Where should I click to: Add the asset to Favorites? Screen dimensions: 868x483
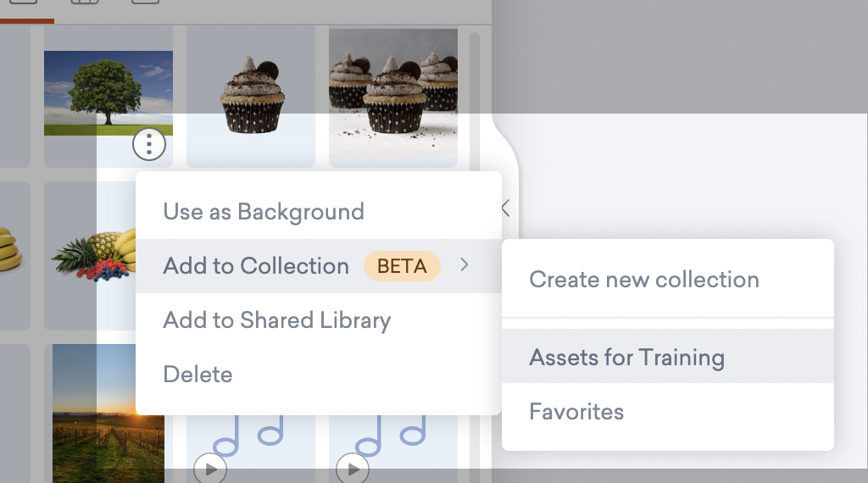pos(576,412)
